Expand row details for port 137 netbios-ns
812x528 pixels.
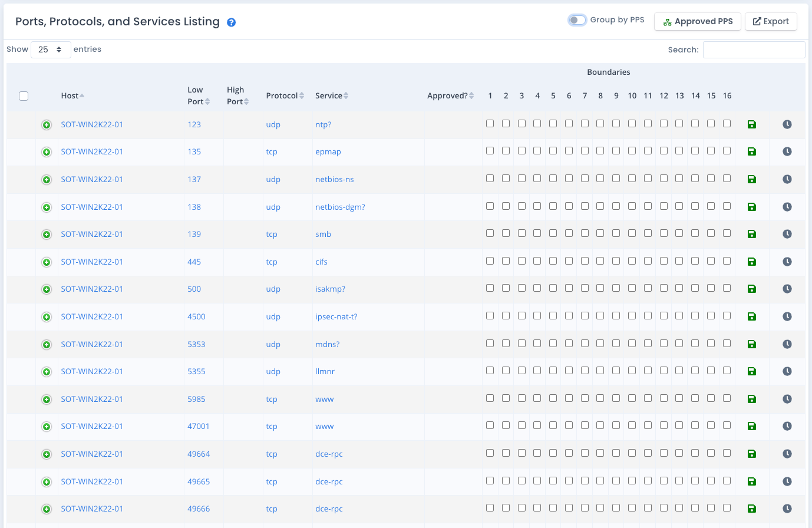(47, 180)
